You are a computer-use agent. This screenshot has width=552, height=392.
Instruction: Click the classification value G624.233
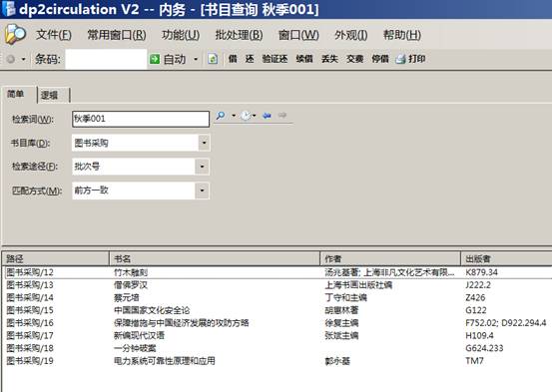(x=484, y=348)
